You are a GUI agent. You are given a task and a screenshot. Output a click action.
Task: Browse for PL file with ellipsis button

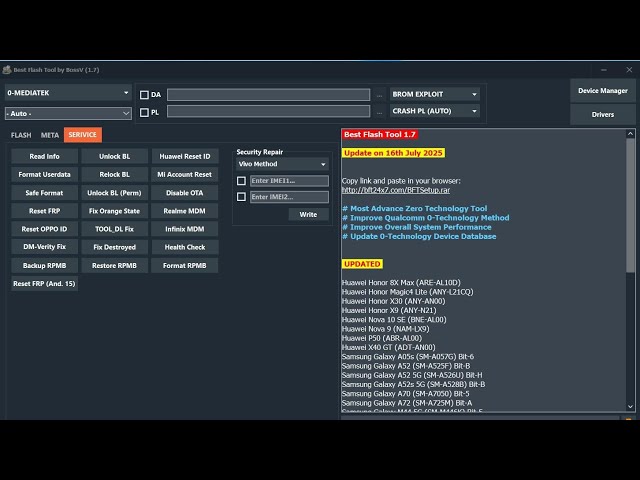379,112
